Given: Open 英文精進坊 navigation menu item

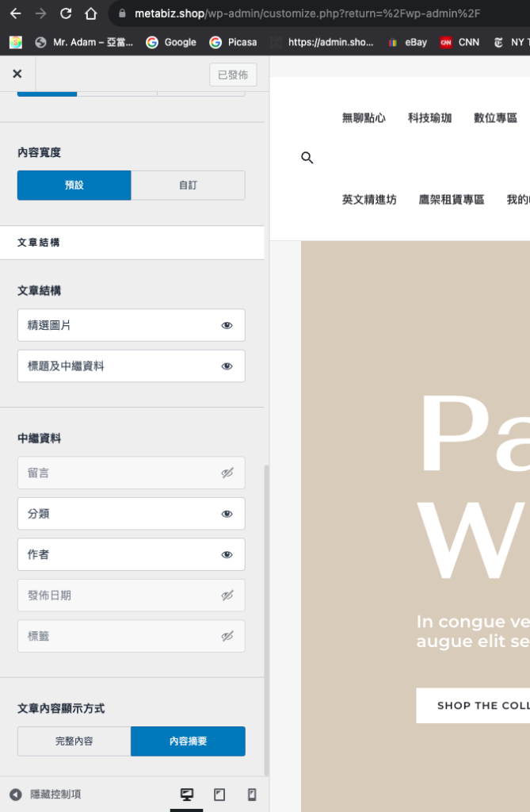Looking at the screenshot, I should pos(369,200).
